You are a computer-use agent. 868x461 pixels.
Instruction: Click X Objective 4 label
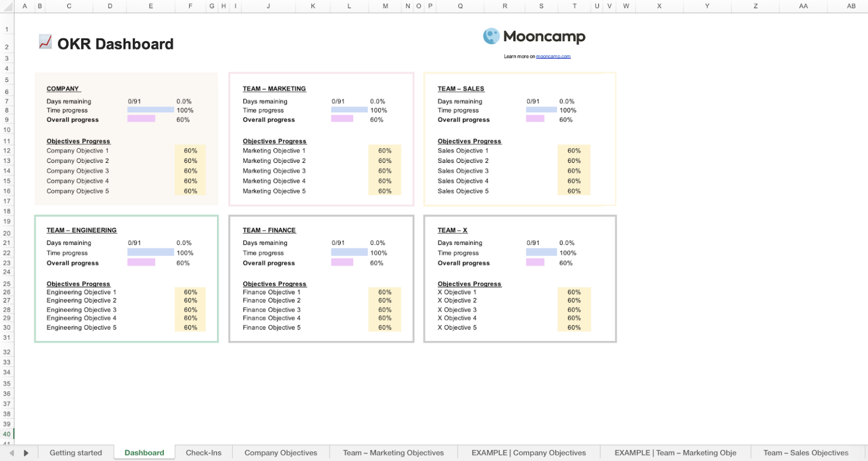(457, 318)
